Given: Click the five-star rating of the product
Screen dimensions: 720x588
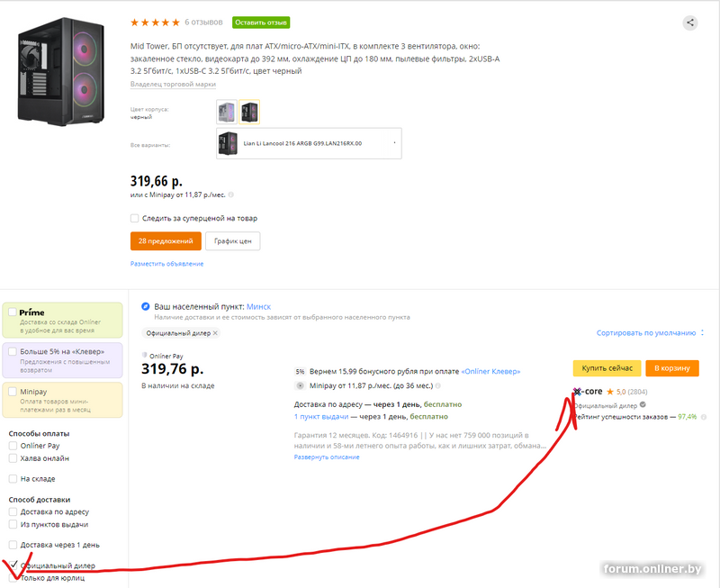Looking at the screenshot, I should 155,22.
